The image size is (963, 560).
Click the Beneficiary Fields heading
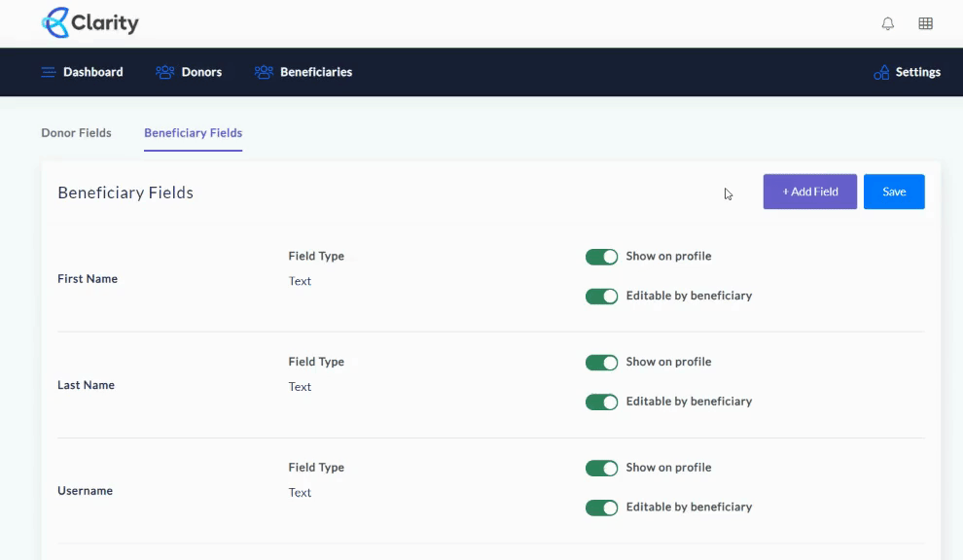(x=125, y=192)
